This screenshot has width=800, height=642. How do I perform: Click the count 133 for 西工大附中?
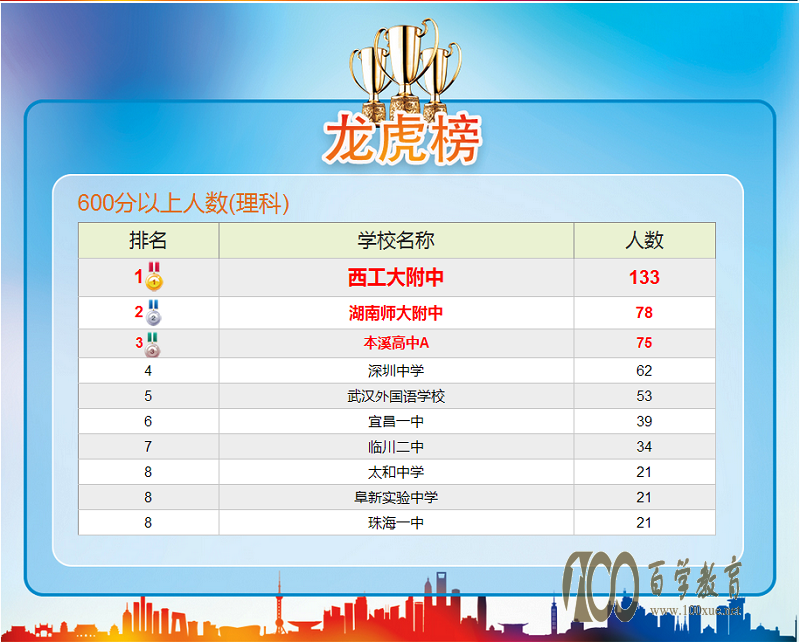(644, 278)
